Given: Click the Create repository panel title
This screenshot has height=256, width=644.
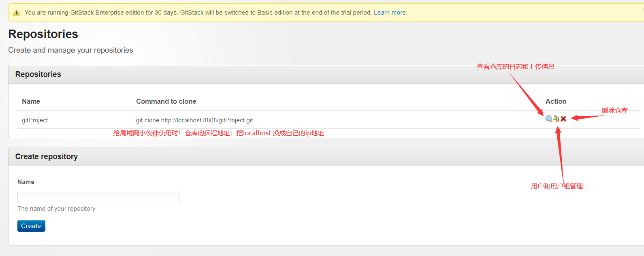Looking at the screenshot, I should point(47,157).
